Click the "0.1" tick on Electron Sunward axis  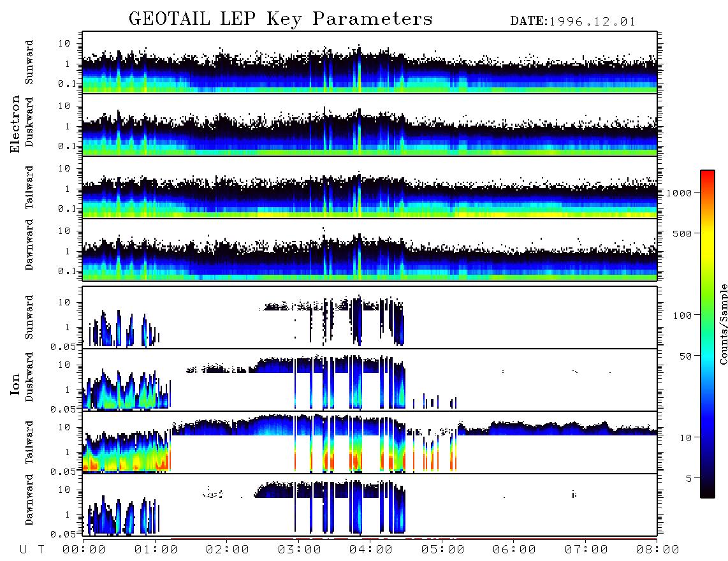coord(68,84)
